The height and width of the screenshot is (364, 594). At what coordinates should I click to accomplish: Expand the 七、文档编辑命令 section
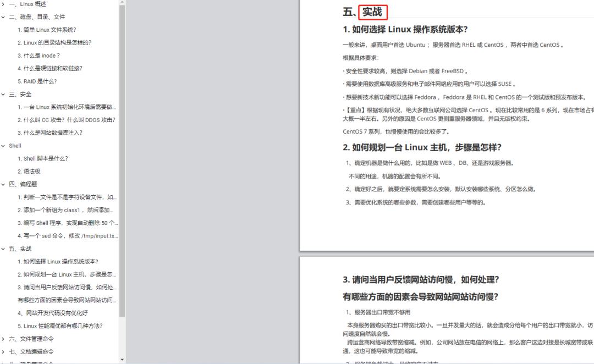tap(3, 352)
